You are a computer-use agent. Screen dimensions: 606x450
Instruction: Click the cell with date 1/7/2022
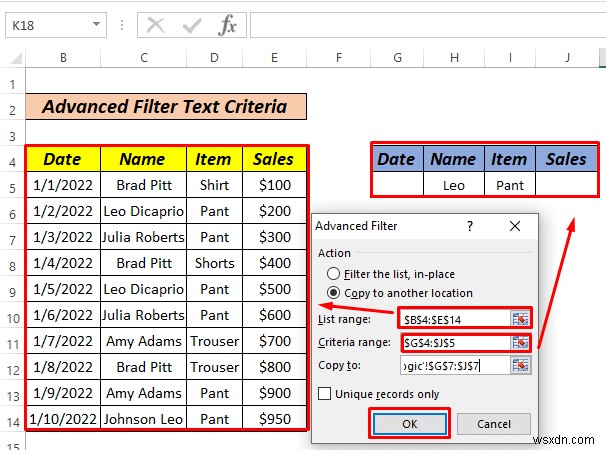coord(63,341)
